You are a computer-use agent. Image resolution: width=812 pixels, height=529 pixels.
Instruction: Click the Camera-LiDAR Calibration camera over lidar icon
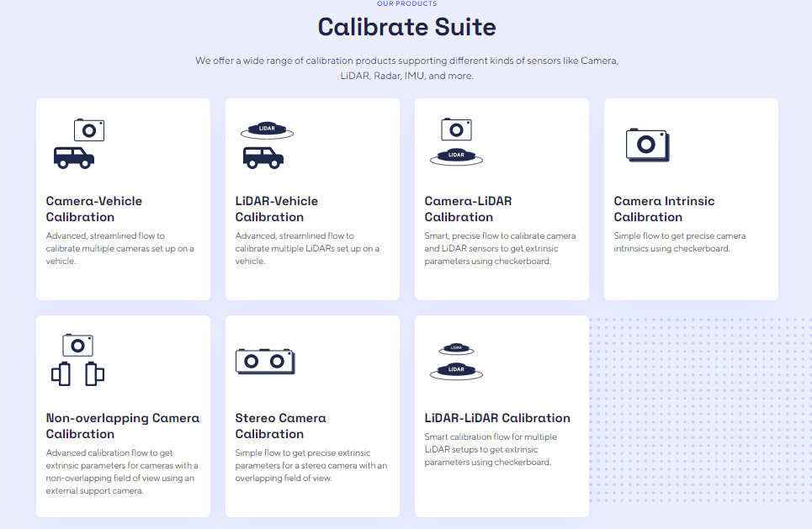coord(456,142)
